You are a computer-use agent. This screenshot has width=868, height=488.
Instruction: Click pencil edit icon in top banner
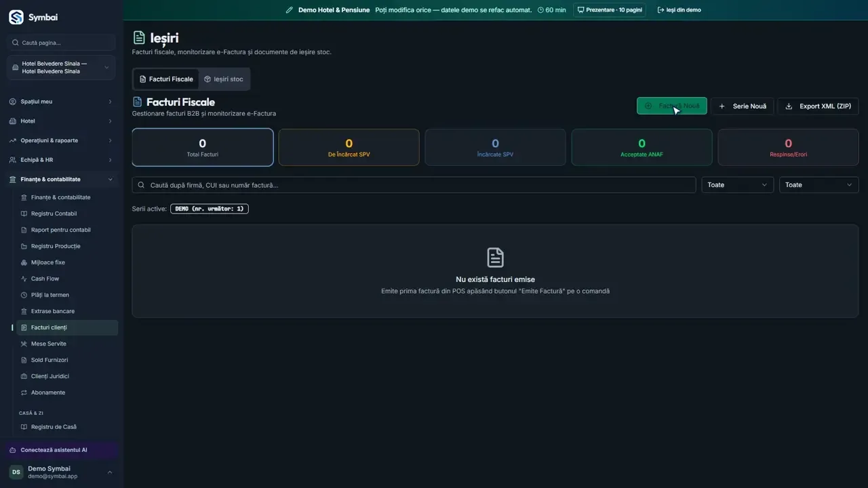pos(290,10)
